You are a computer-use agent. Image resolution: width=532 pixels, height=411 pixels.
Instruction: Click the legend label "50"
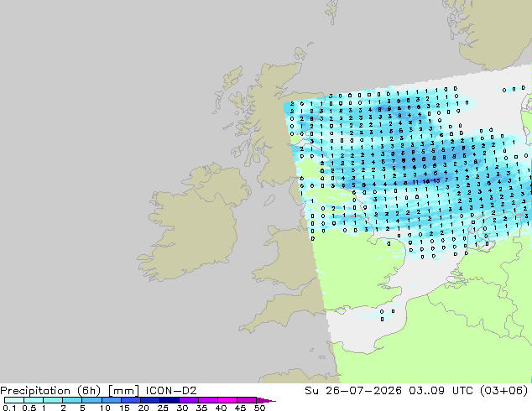pos(259,408)
